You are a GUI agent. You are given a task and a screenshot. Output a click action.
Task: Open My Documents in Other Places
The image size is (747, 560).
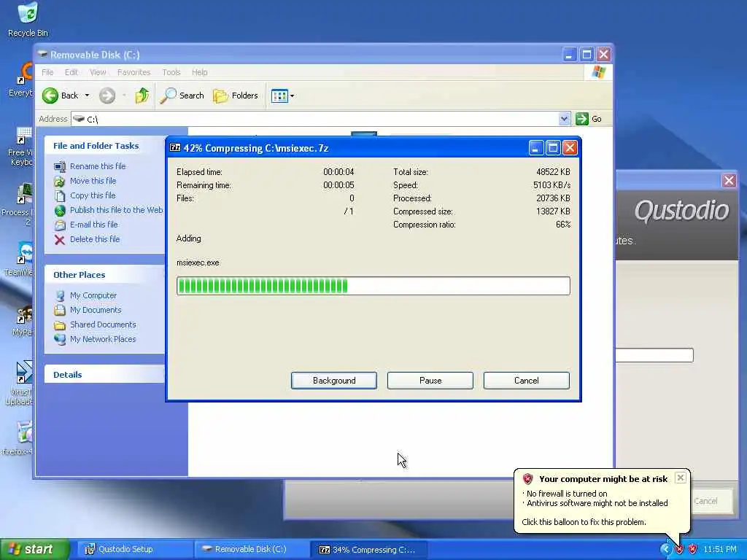coord(96,310)
